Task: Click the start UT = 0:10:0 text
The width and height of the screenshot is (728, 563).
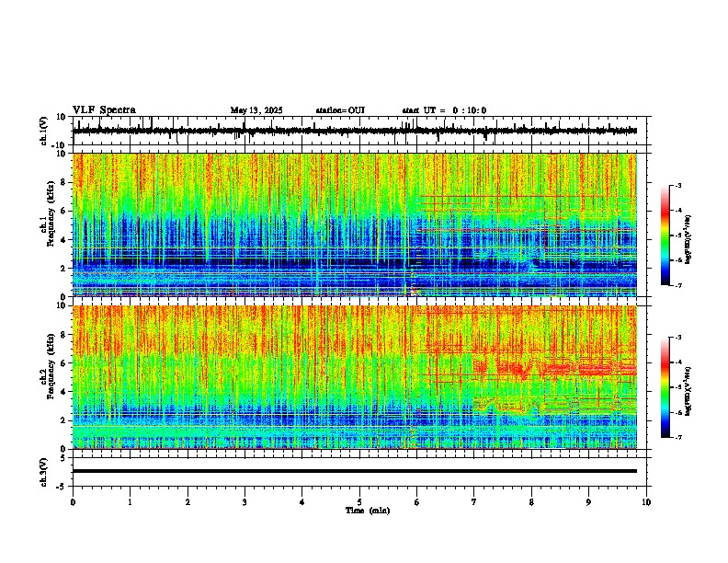Action: (x=444, y=110)
